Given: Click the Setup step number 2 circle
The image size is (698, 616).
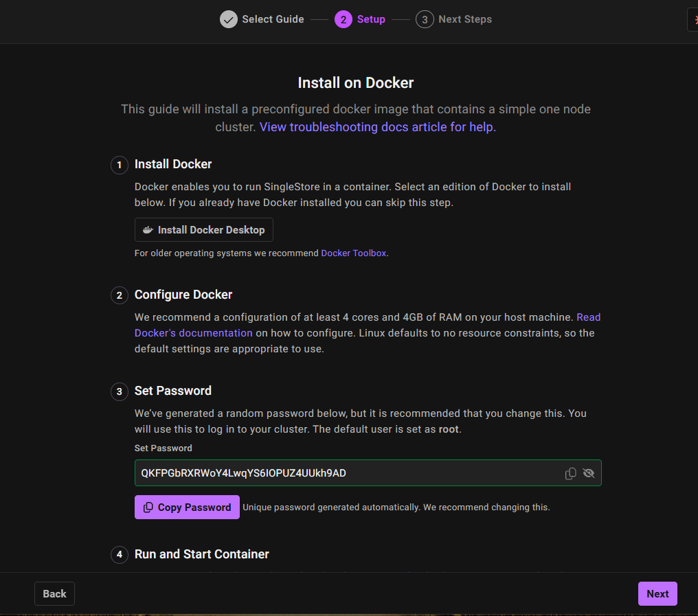Looking at the screenshot, I should pos(344,20).
